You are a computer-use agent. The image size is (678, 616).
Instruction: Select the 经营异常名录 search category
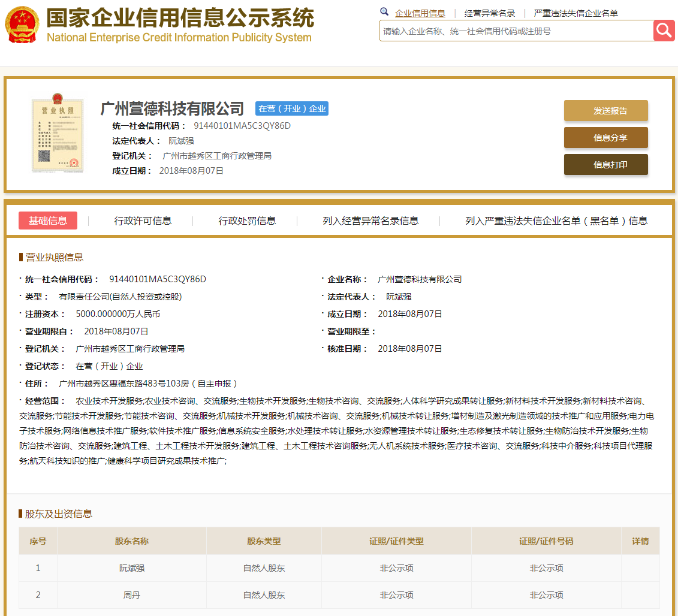490,13
